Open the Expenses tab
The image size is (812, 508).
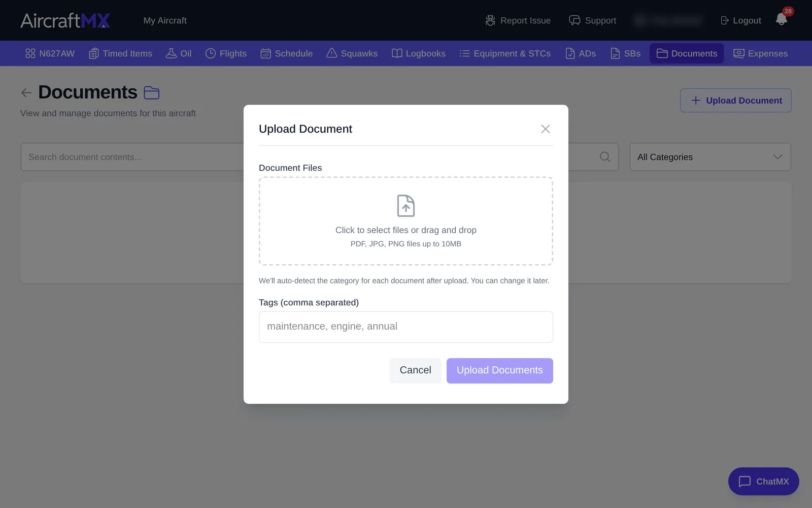pos(760,53)
